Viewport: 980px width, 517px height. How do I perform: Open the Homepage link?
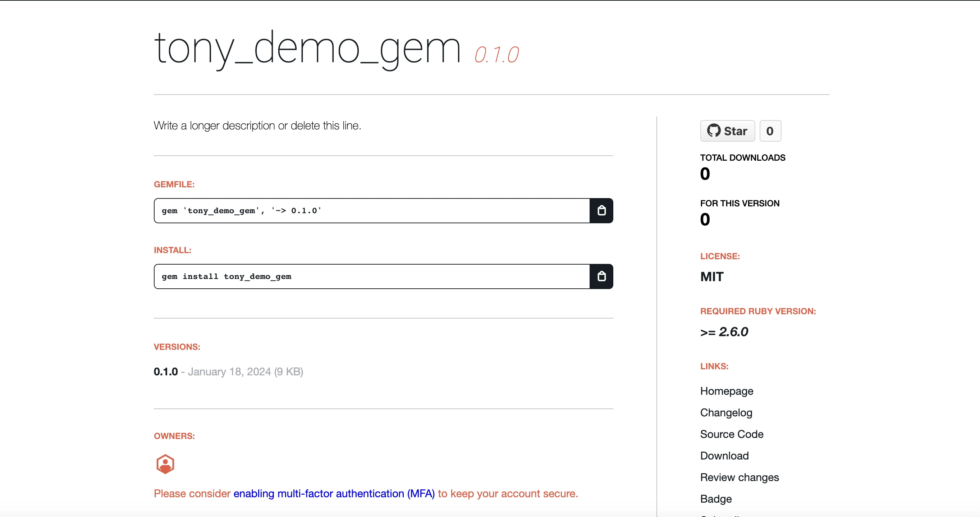click(726, 391)
